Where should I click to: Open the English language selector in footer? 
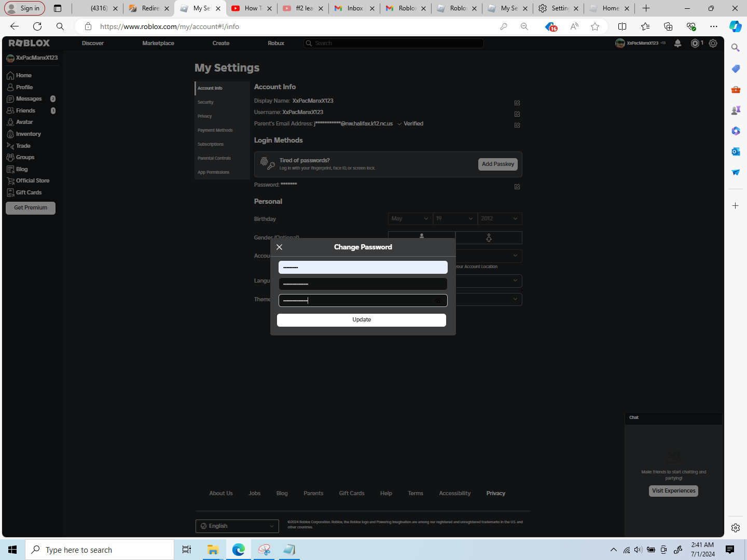coord(237,526)
